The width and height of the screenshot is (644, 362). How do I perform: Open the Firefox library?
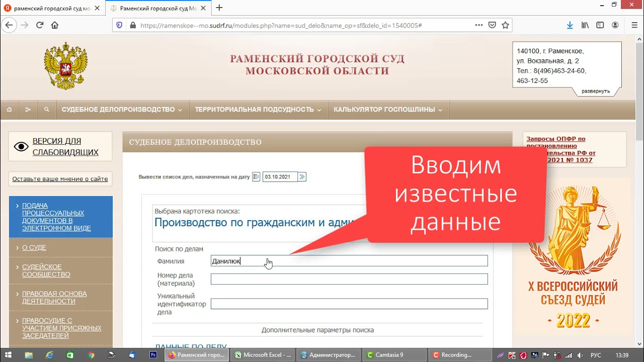click(x=585, y=25)
